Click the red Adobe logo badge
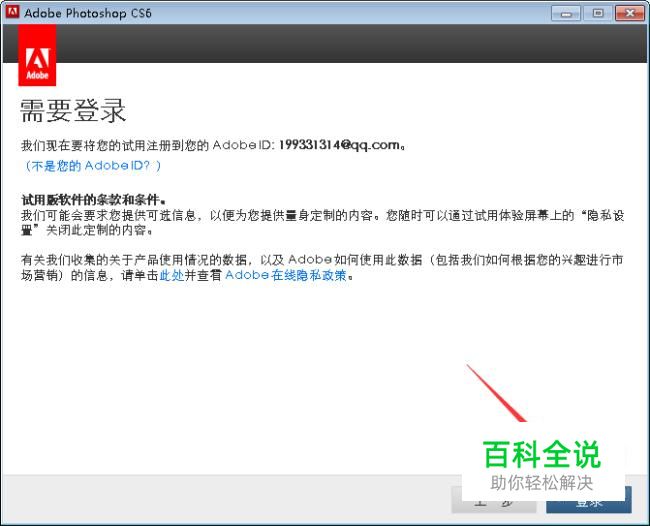This screenshot has height=526, width=650. click(x=37, y=55)
